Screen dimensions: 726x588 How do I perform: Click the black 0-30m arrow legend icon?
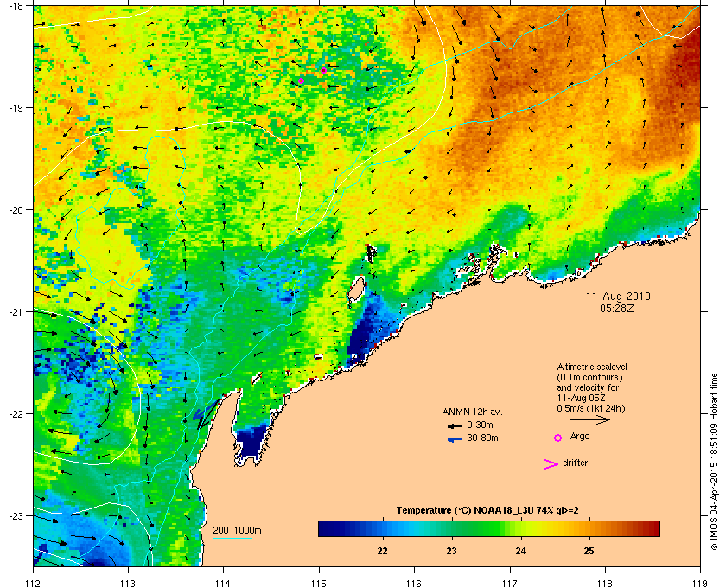tap(455, 425)
